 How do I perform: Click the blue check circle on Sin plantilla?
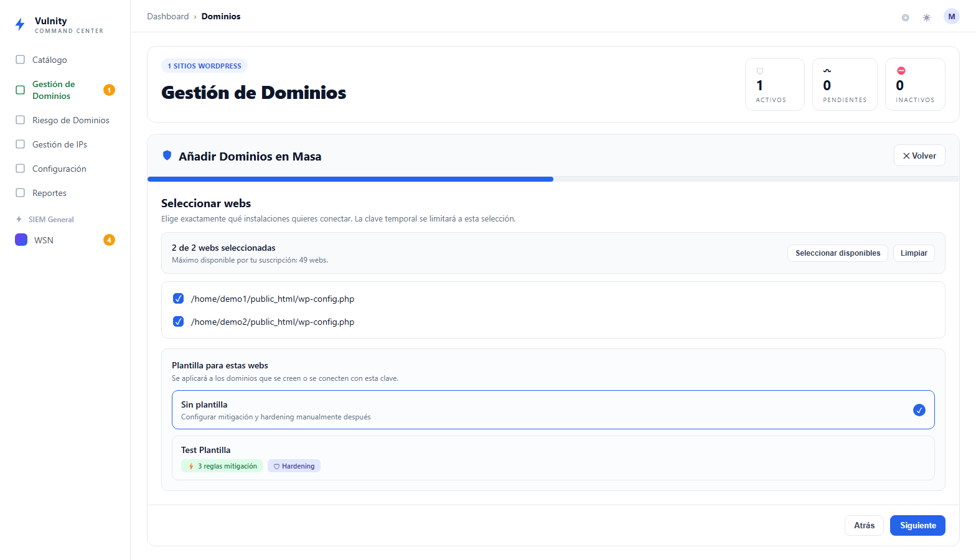click(x=919, y=410)
